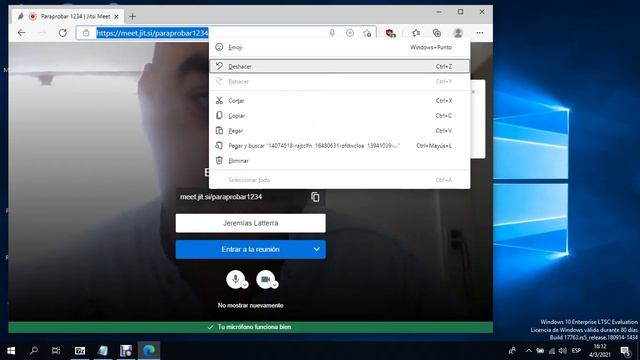Choose Pegar y buscar from the context menu

[x=339, y=146]
